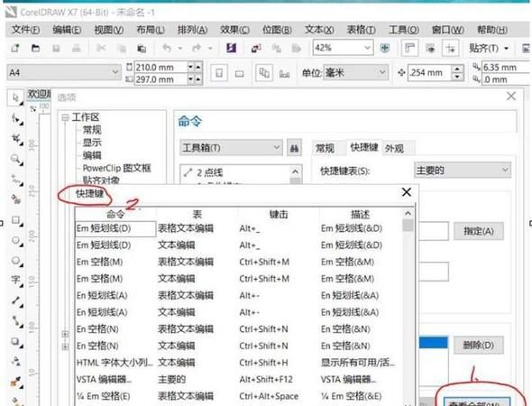
Task: Click the Export icon in toolbar
Action: click(x=277, y=49)
